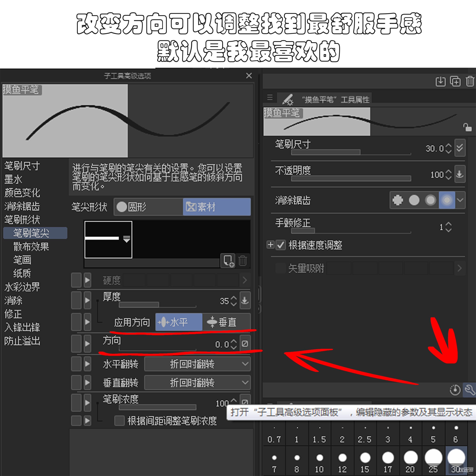This screenshot has width=476, height=476.
Task: Toggle display checkbox for 水平翻转 row
Action: 76,364
